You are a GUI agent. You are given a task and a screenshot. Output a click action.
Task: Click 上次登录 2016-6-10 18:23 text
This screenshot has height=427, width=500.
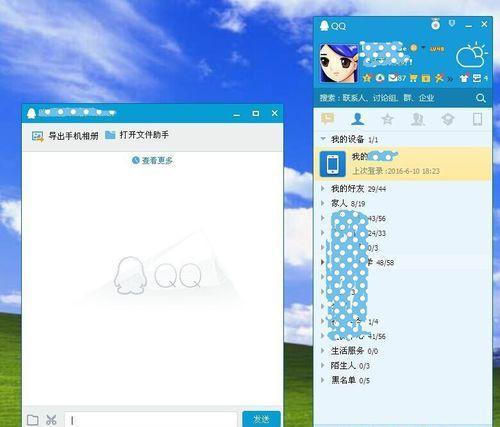pyautogui.click(x=396, y=171)
